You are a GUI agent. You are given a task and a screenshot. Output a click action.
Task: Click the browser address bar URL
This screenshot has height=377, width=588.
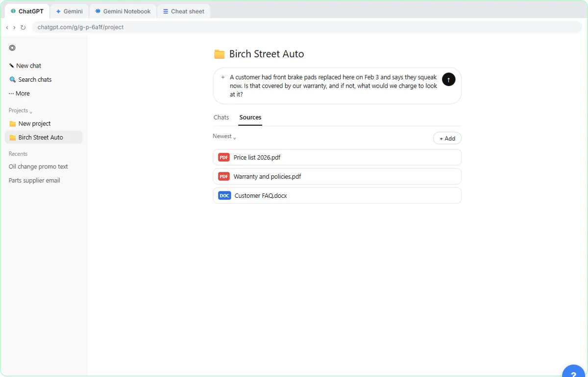pos(81,27)
